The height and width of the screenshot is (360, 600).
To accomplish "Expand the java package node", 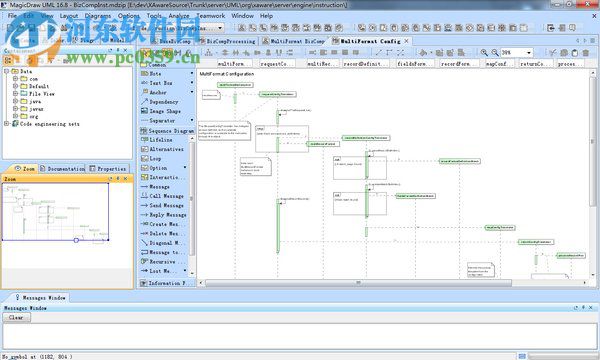I will point(16,101).
